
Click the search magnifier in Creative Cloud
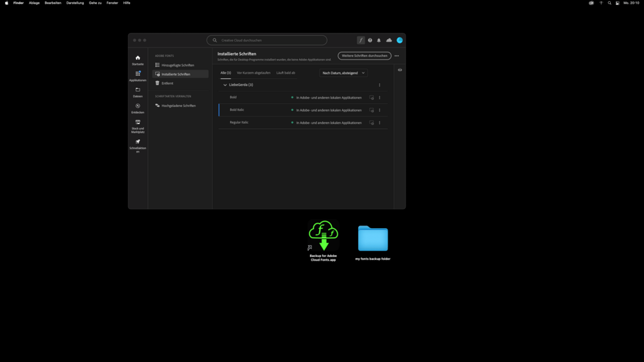click(x=215, y=40)
